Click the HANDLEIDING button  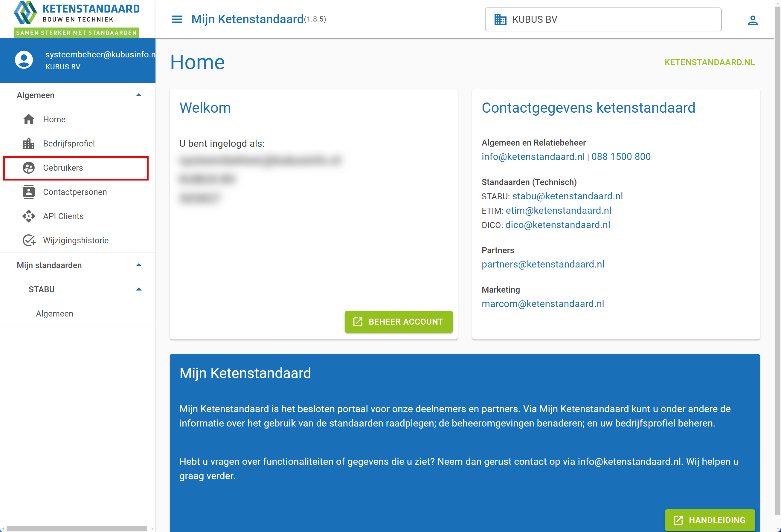click(x=710, y=520)
